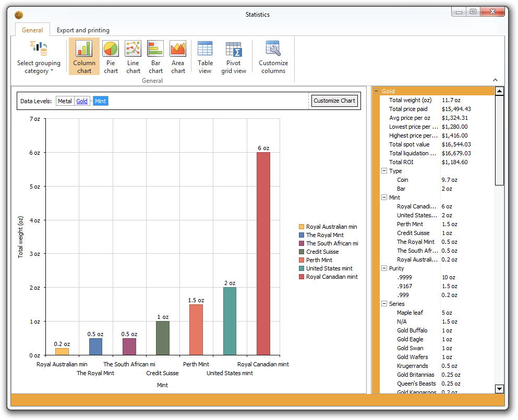Select the General ribbon tab
Viewport: 518px width, 420px height.
[32, 30]
